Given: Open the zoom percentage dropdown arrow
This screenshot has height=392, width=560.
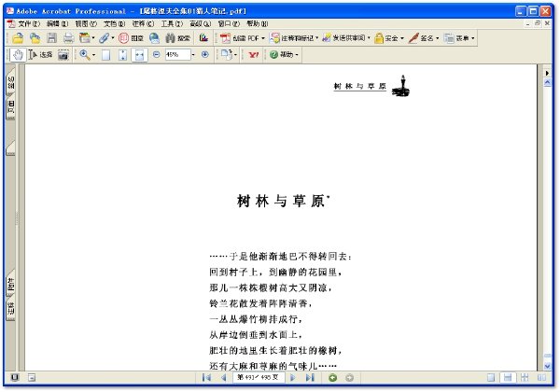Looking at the screenshot, I should (x=193, y=55).
